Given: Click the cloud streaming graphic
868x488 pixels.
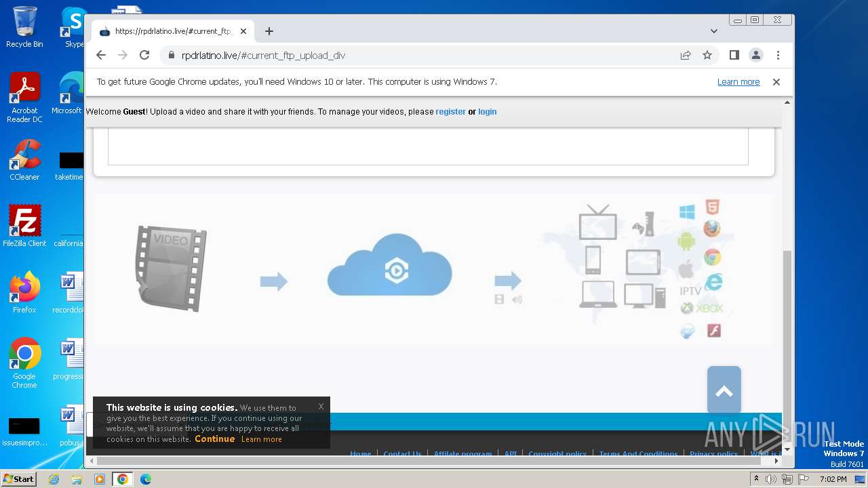Looking at the screenshot, I should 389,265.
